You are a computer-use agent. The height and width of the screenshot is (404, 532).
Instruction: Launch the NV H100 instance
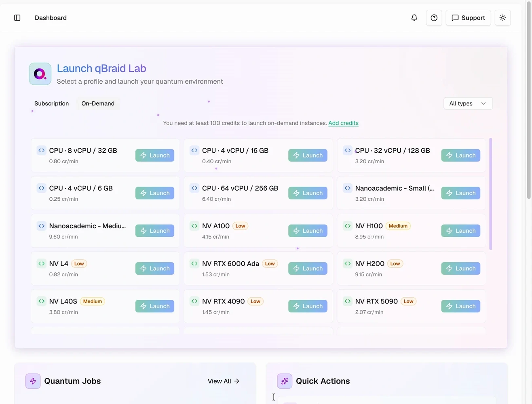pyautogui.click(x=460, y=231)
